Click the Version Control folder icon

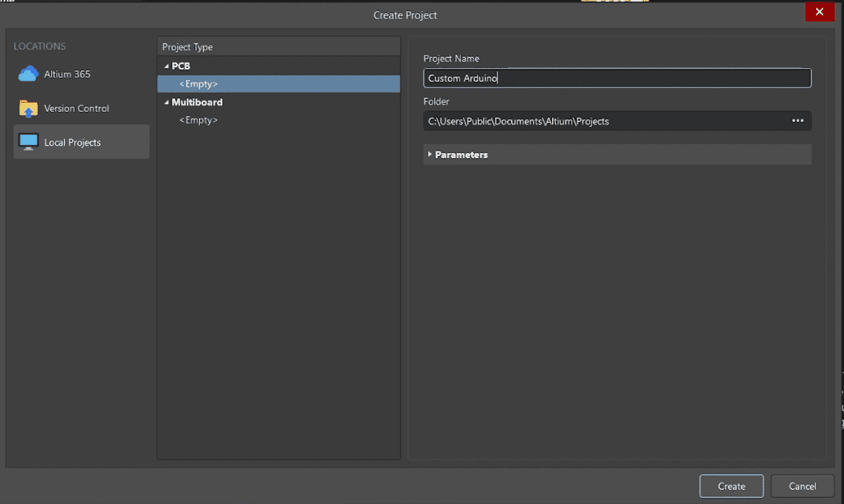[29, 109]
